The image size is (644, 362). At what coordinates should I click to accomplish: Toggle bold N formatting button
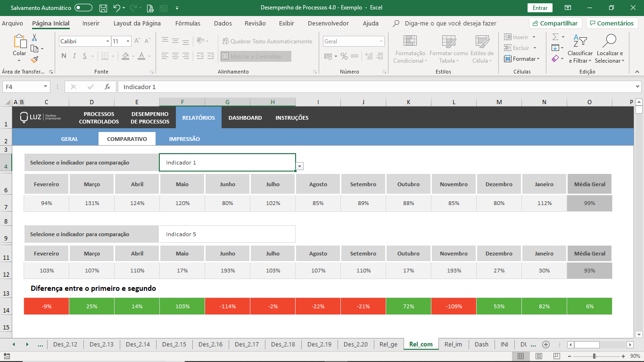click(64, 56)
